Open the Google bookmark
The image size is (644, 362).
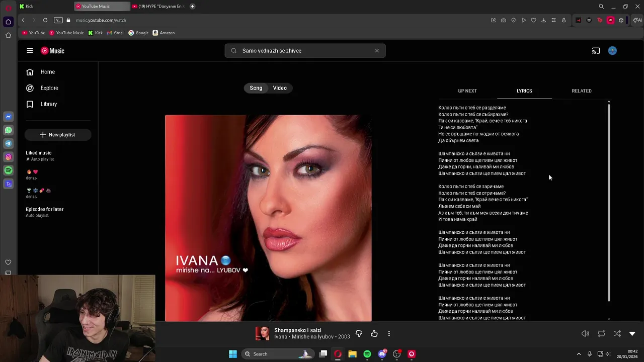[x=138, y=33]
